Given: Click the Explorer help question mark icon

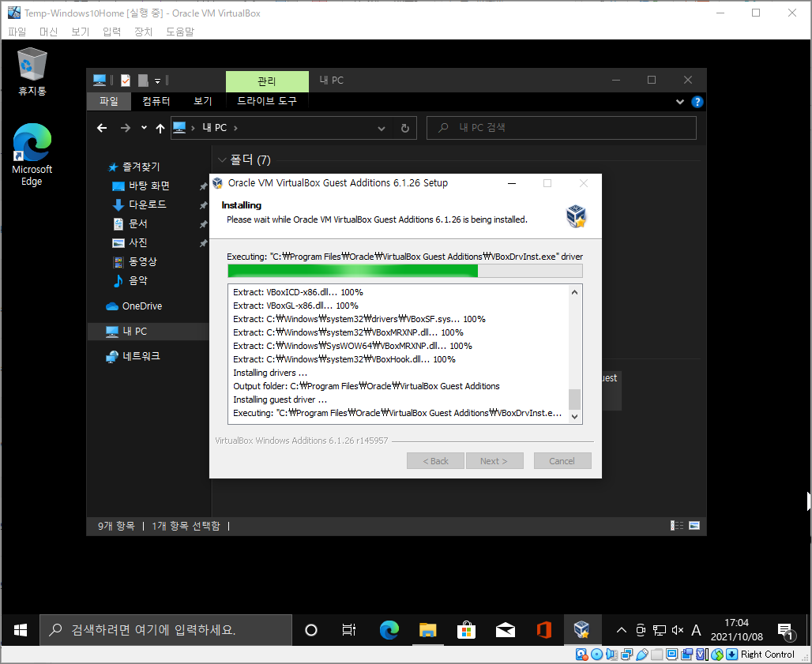Looking at the screenshot, I should 697,102.
